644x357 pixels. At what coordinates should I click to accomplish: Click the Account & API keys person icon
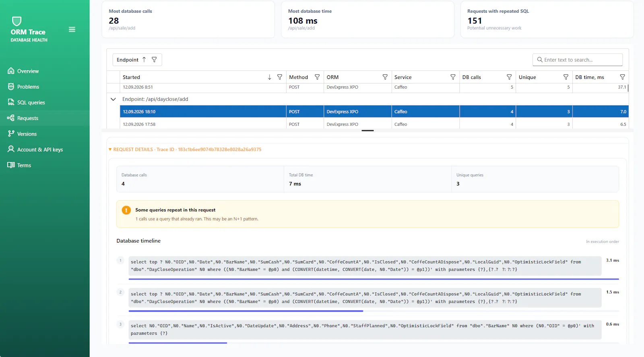(x=11, y=149)
